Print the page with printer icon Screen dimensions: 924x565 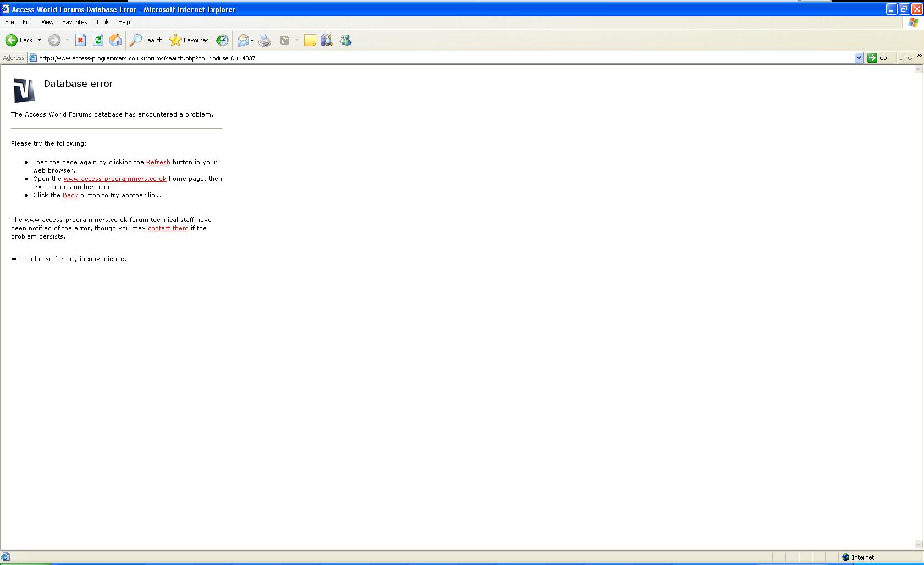coord(265,40)
